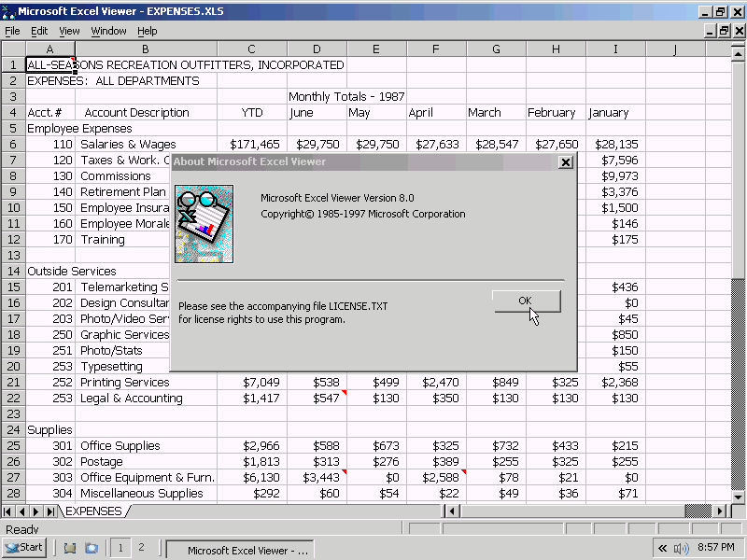Click the horizontal scrollbar left arrow

[x=451, y=511]
